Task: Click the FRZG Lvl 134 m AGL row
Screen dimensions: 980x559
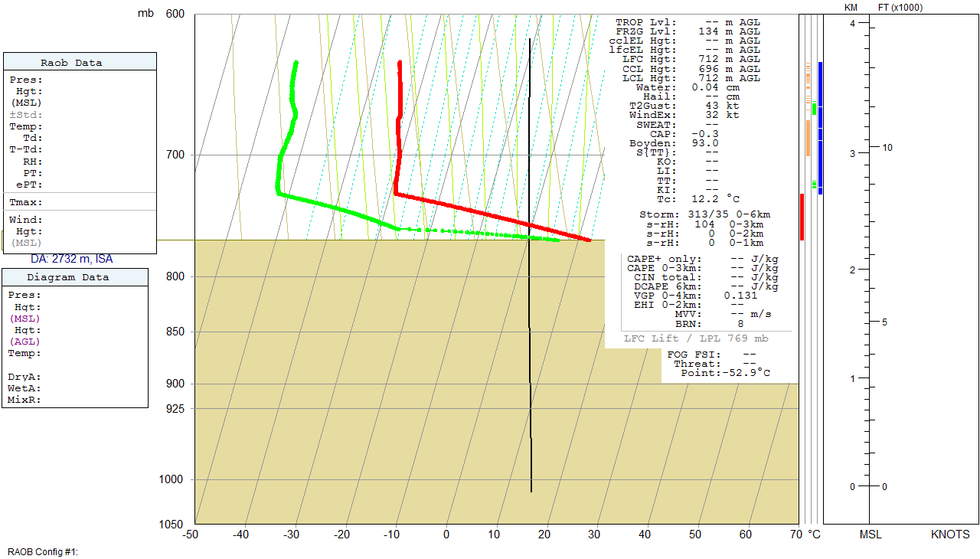Action: tap(688, 31)
